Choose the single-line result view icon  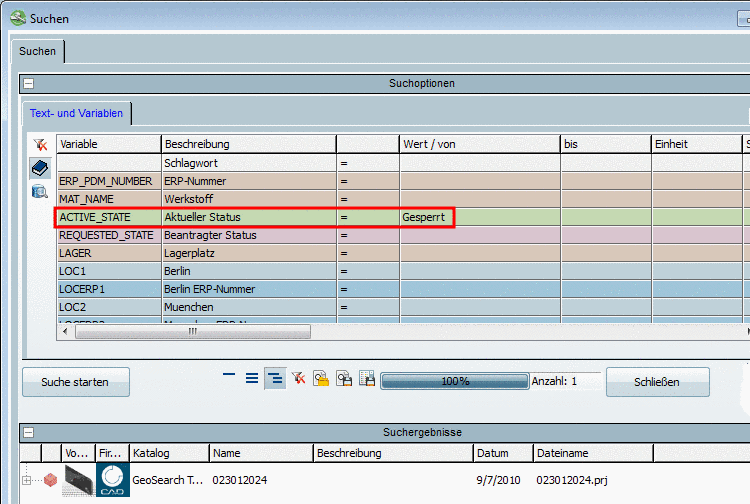click(229, 374)
